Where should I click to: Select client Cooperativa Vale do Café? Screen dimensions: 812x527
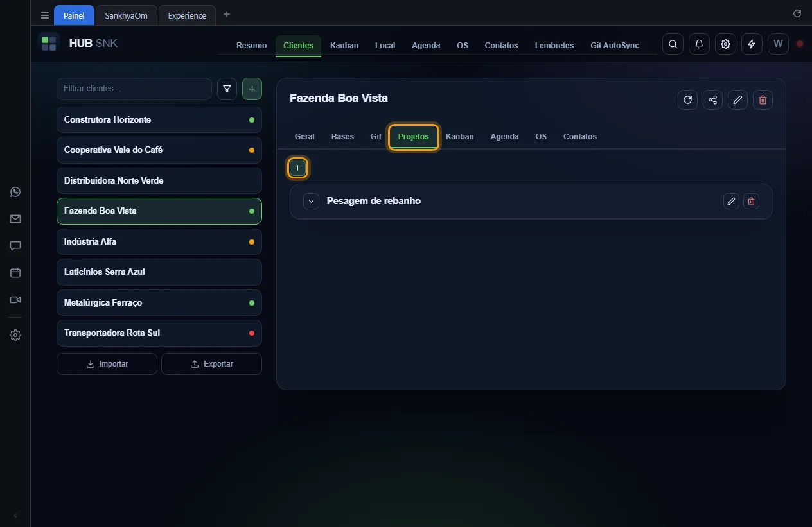pos(159,150)
